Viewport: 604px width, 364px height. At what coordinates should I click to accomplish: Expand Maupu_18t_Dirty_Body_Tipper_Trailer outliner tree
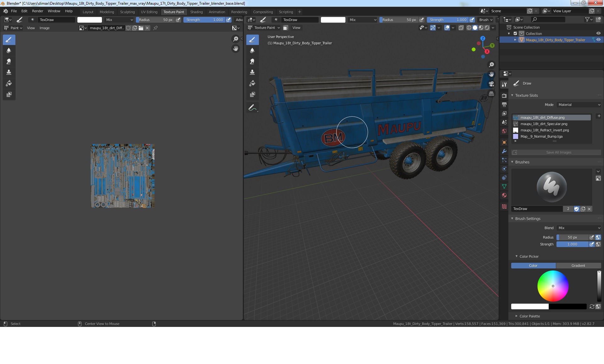(515, 40)
